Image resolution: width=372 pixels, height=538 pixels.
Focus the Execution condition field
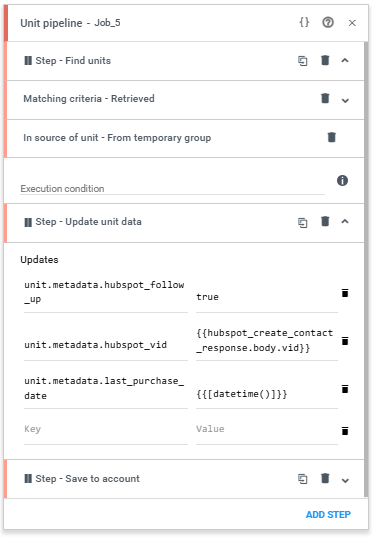point(172,188)
